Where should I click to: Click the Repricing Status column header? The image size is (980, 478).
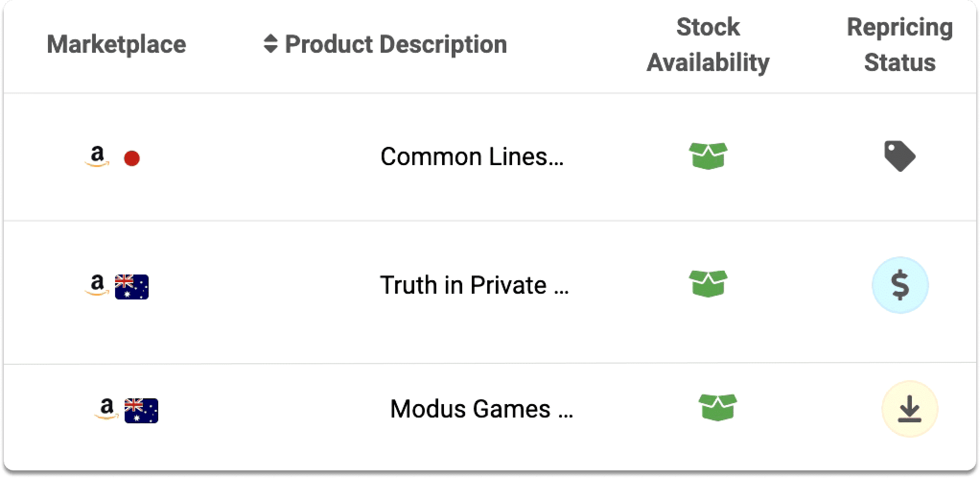pos(900,45)
